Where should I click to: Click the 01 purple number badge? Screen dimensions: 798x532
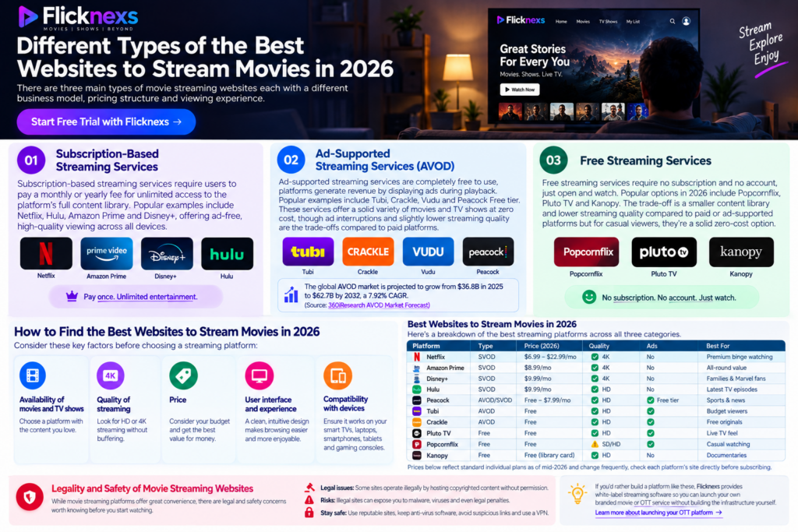coord(31,160)
